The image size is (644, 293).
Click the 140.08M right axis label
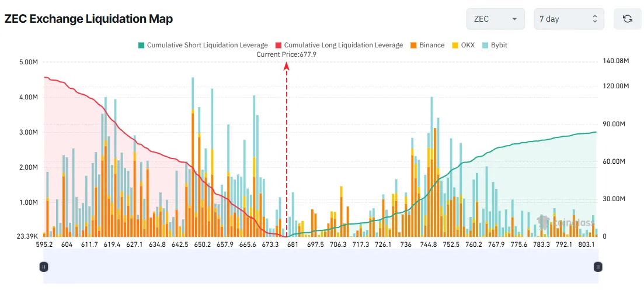[615, 61]
